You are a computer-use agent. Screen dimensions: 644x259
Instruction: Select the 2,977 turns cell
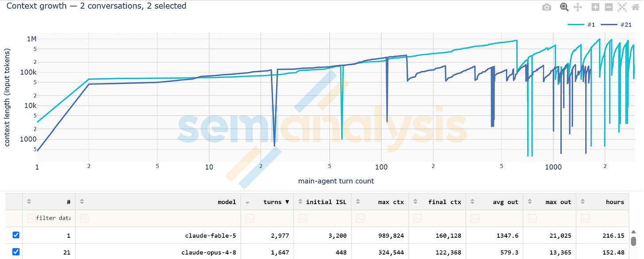pyautogui.click(x=268, y=236)
